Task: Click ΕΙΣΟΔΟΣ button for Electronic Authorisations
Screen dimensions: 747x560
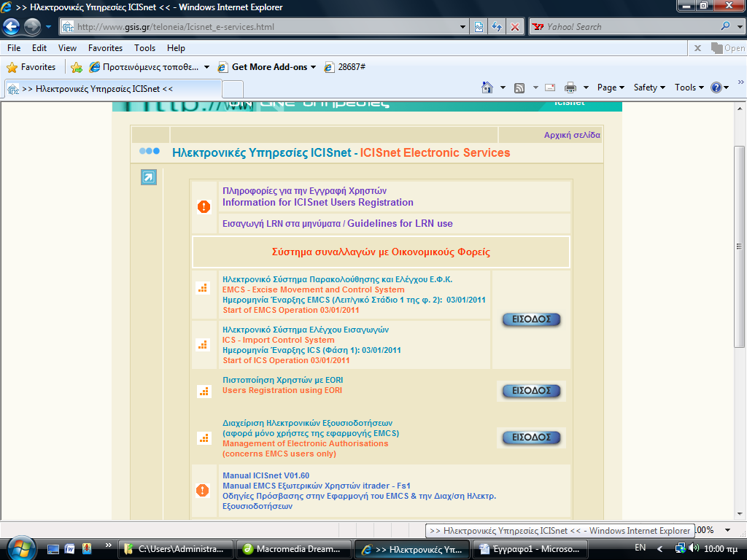Action: coord(531,437)
